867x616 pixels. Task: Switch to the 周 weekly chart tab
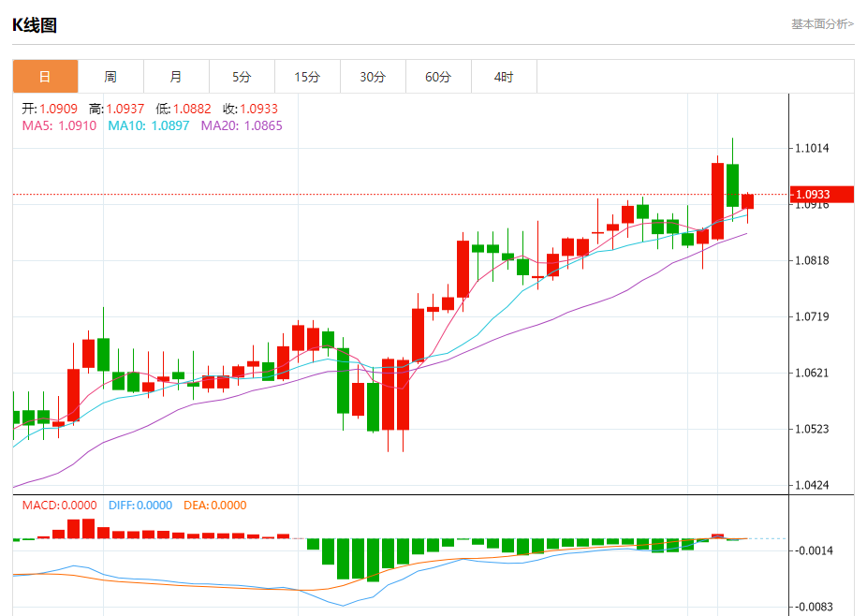click(x=110, y=77)
